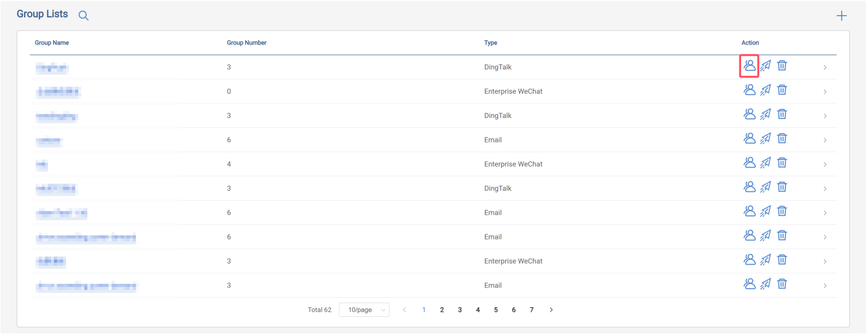The image size is (868, 335).
Task: Open members icon for group with 4 members
Action: (749, 162)
